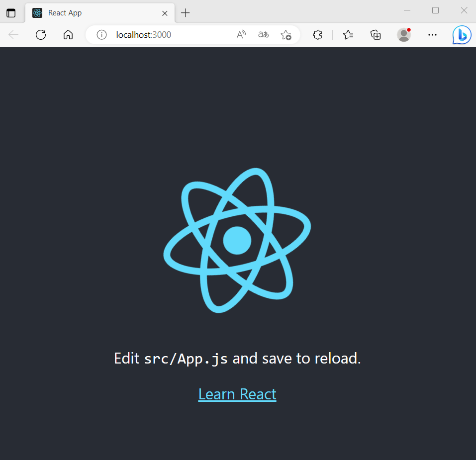
Task: Add this page to favorites star
Action: point(286,35)
